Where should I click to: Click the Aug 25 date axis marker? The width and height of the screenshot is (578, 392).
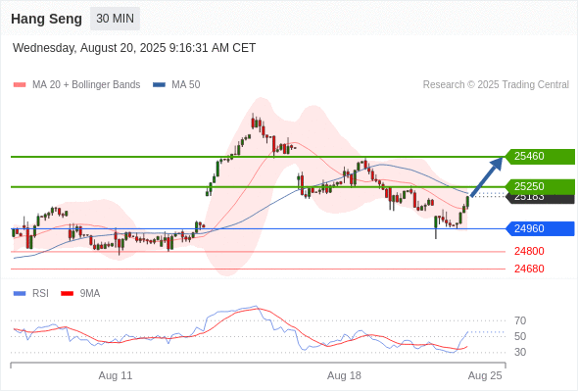(x=485, y=375)
